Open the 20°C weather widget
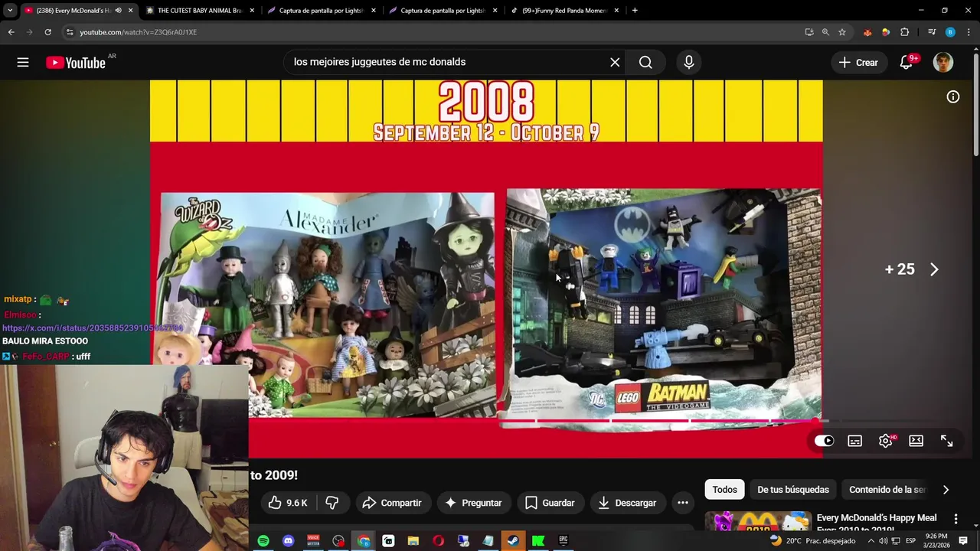 click(x=813, y=541)
